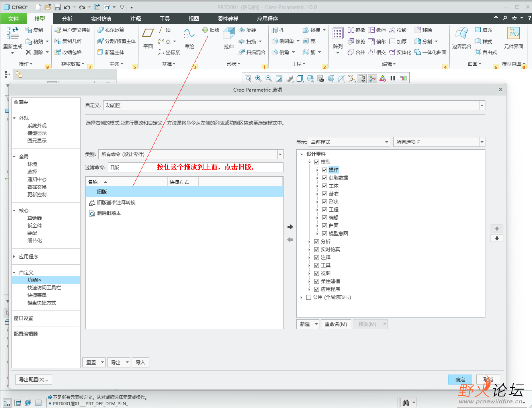Select the 拉伸 extrude tool
532x408 pixels.
pos(229,38)
